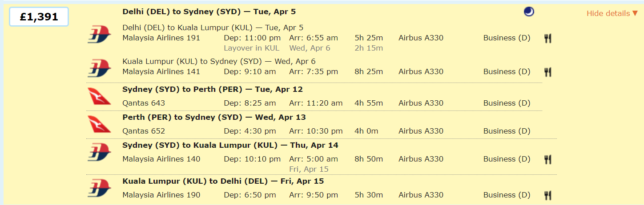Click meal icon for Malaysia Airlines 190
Image resolution: width=644 pixels, height=205 pixels.
pos(548,195)
